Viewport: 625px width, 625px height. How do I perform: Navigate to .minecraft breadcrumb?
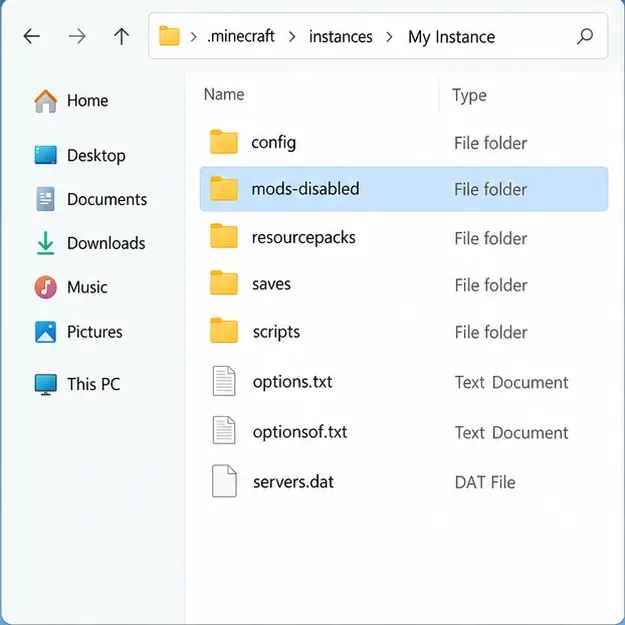[x=241, y=36]
